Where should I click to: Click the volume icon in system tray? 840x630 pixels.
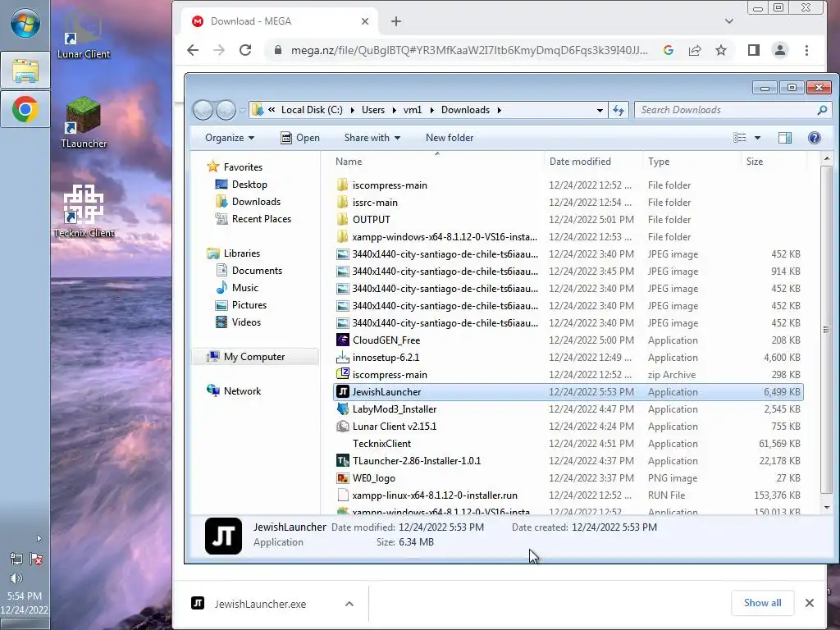coord(16,578)
